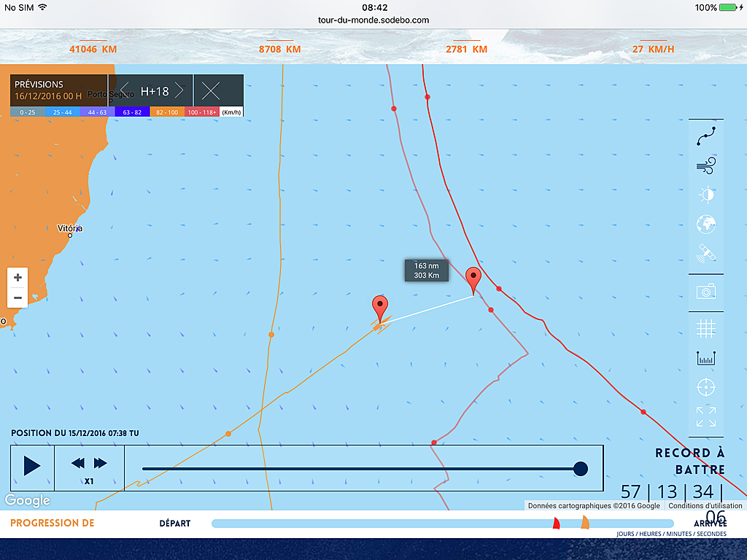The width and height of the screenshot is (747, 560).
Task: Click the red measurement pin near the boat
Action: point(379,308)
